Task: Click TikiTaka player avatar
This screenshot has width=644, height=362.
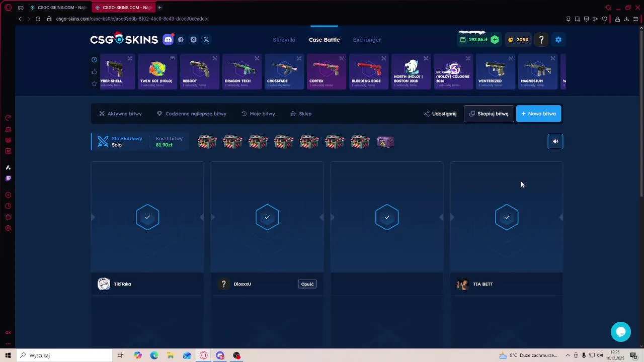Action: pyautogui.click(x=104, y=284)
